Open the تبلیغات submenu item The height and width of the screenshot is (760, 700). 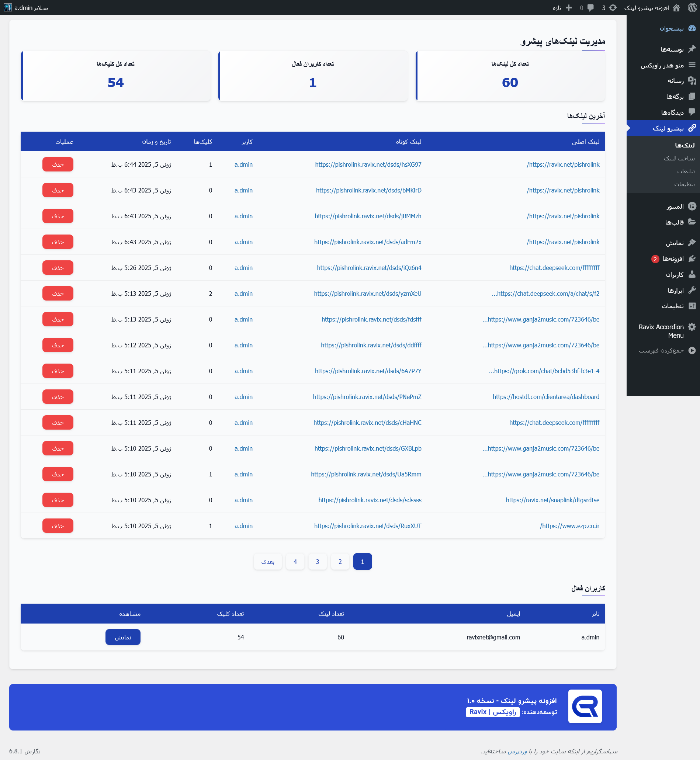coord(686,171)
